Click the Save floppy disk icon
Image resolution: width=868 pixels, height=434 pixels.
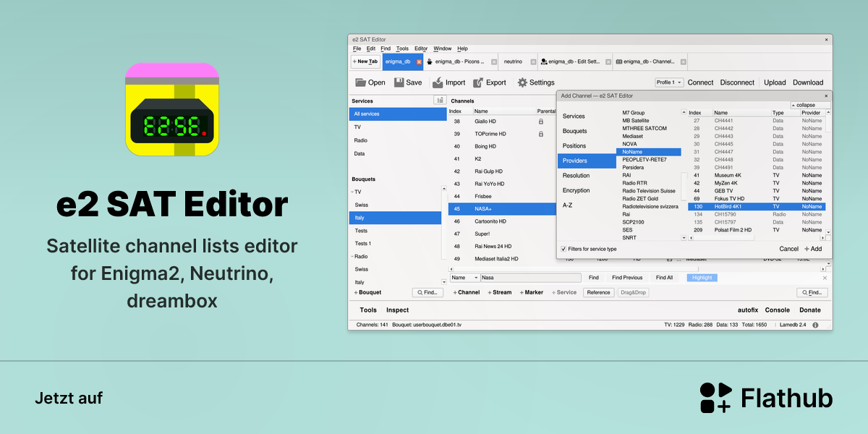pos(399,82)
